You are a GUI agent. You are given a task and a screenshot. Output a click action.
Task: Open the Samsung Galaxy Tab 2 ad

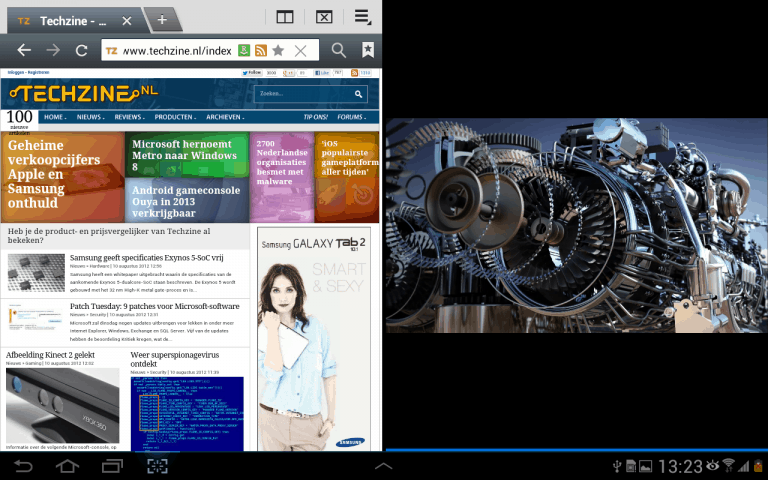point(314,338)
